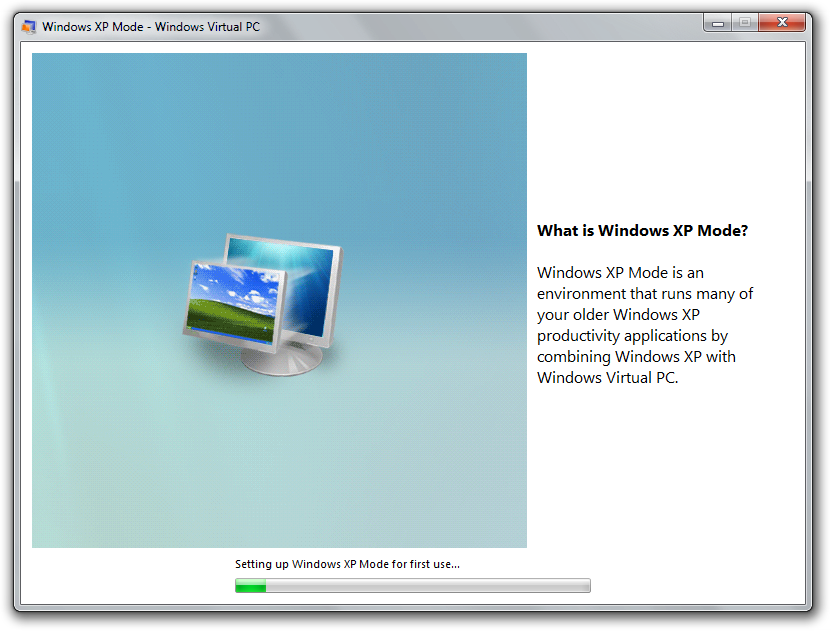Click the Windows Virtual PC title bar icon
The height and width of the screenshot is (631, 831).
click(x=29, y=26)
